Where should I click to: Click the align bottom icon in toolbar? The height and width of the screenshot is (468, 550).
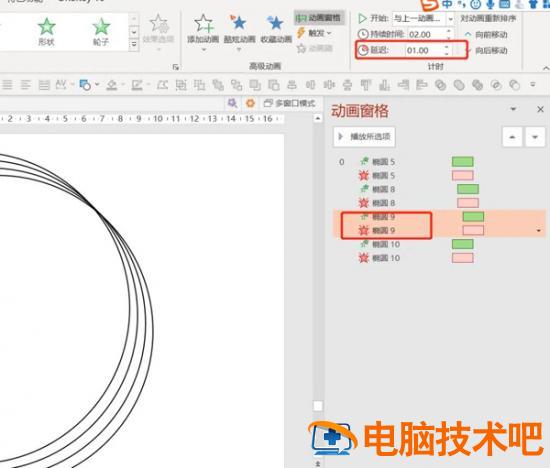(384, 85)
